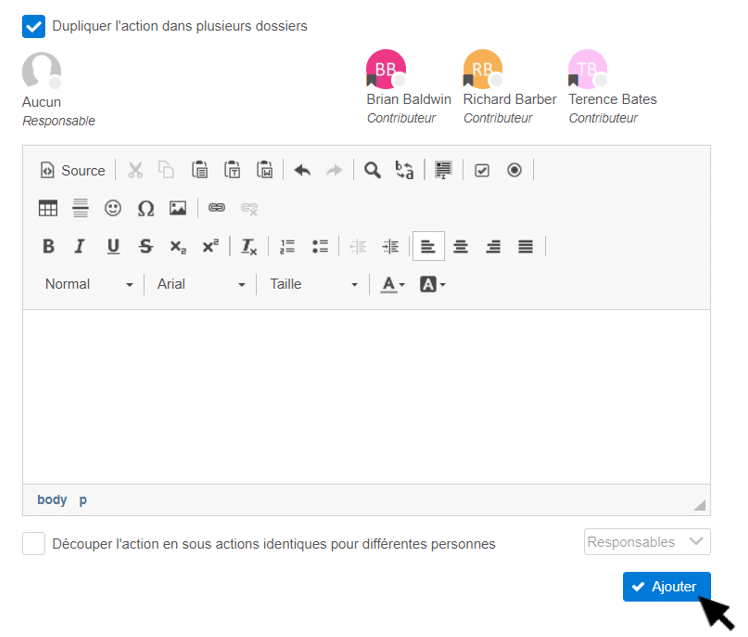Screen dimensions: 748x637
Task: Open the text color picker
Action: 393,284
